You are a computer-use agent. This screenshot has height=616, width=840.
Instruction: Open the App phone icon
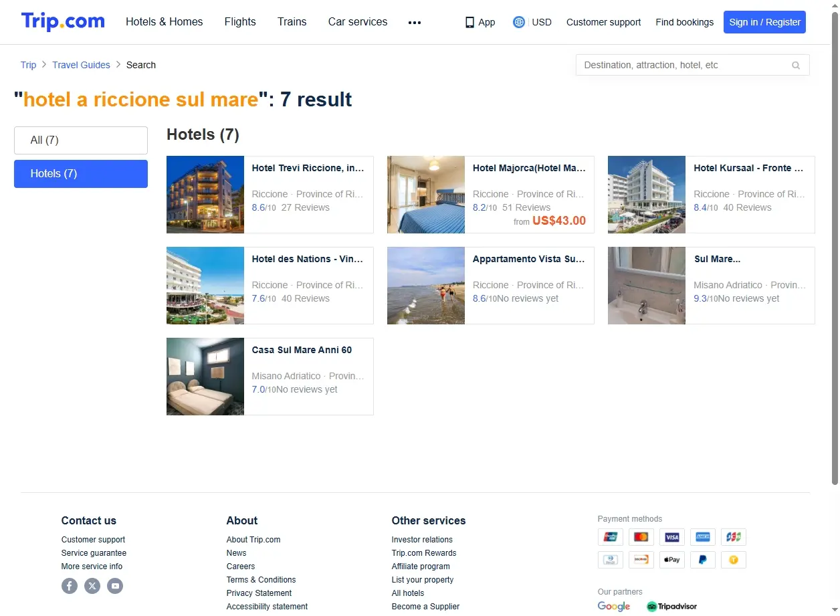(469, 22)
